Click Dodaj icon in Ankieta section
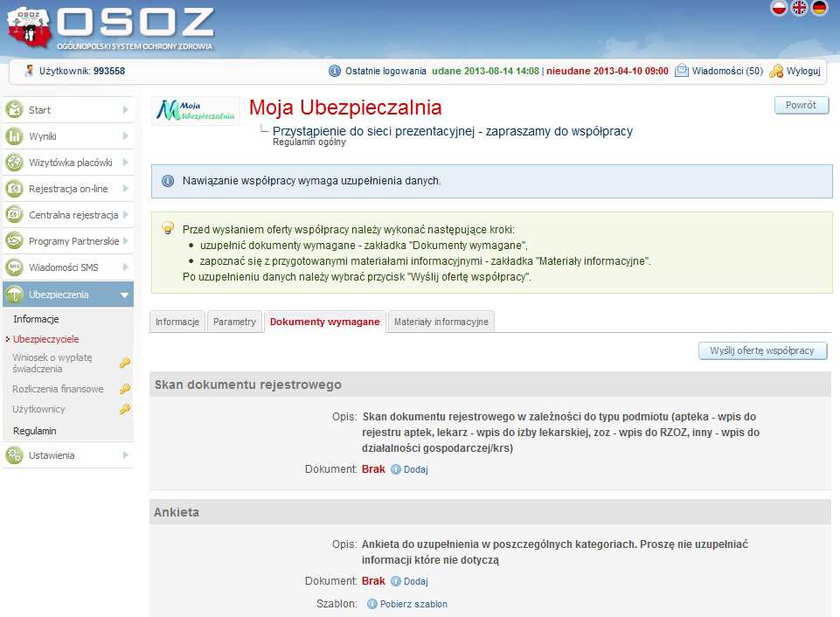Screen dimensions: 840x617 coord(396,581)
